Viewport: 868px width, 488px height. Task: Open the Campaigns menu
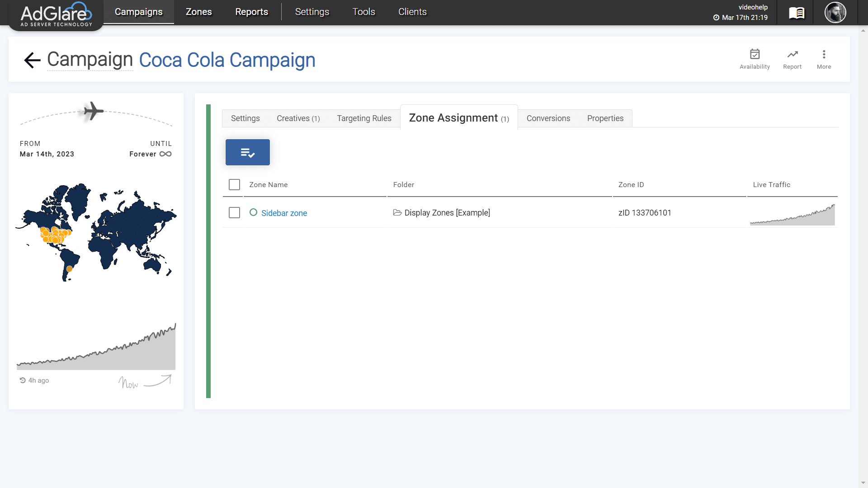click(x=138, y=12)
